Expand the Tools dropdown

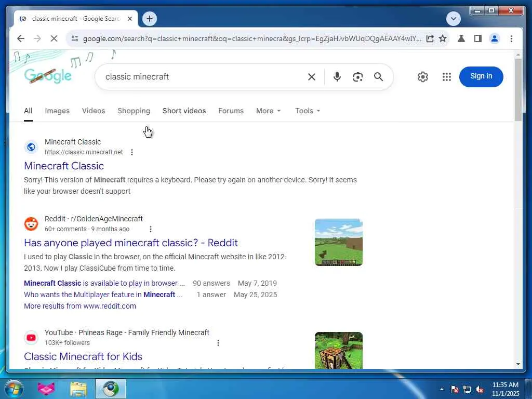point(308,111)
